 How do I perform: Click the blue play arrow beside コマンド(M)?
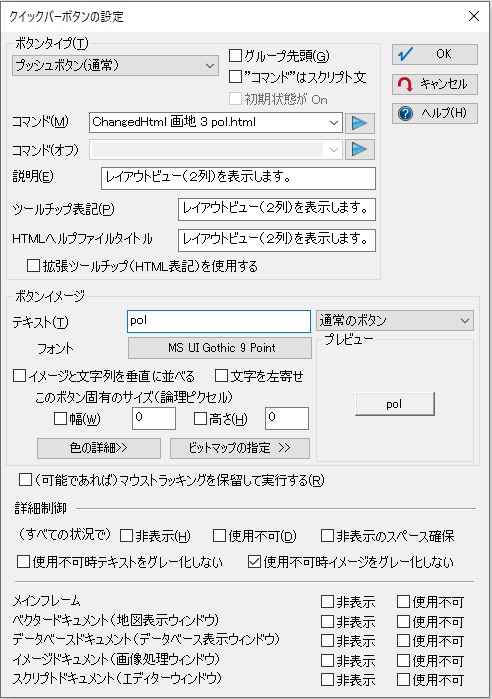[359, 123]
